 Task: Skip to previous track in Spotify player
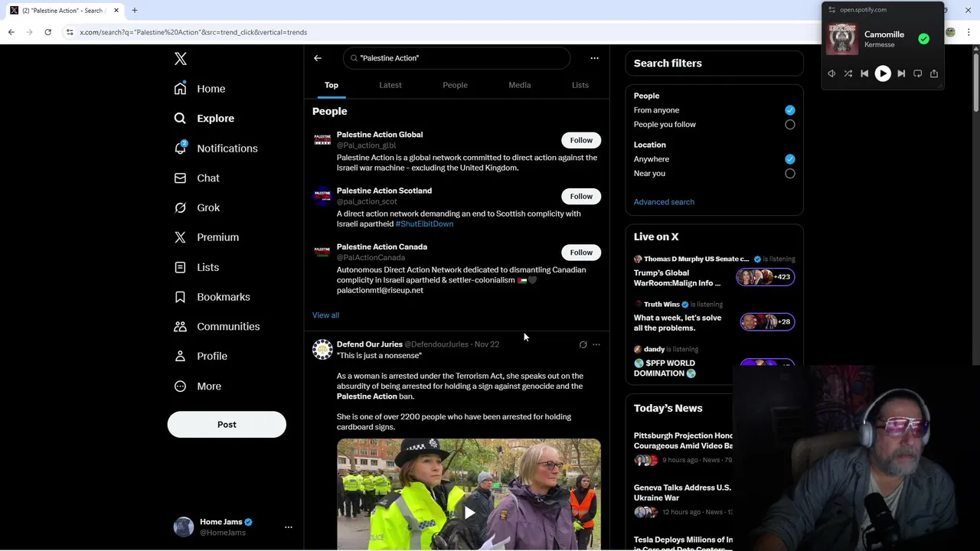pos(864,73)
